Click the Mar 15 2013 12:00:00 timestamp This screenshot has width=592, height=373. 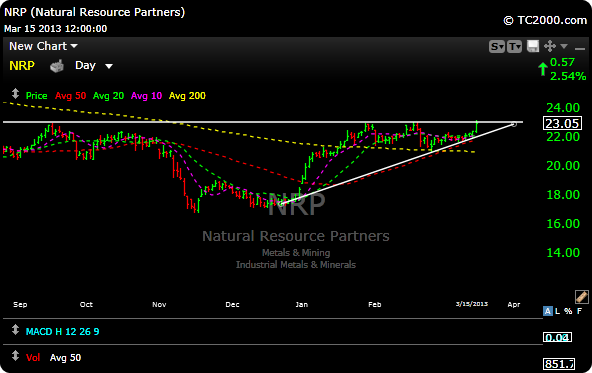pyautogui.click(x=56, y=29)
